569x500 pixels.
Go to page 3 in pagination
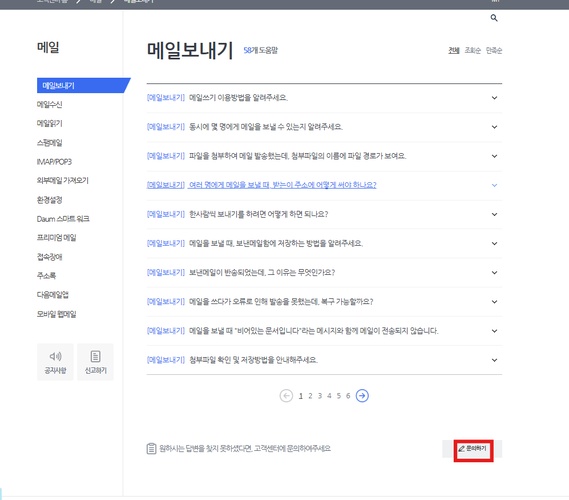tap(320, 396)
